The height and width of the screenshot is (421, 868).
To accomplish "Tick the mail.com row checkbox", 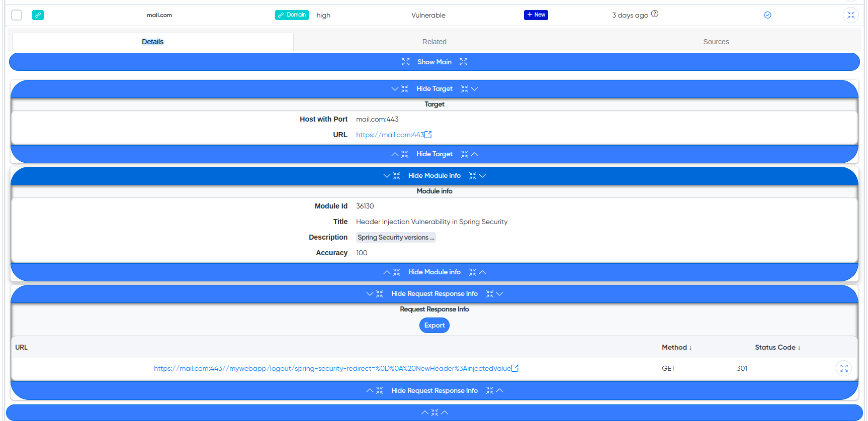I will tap(17, 15).
